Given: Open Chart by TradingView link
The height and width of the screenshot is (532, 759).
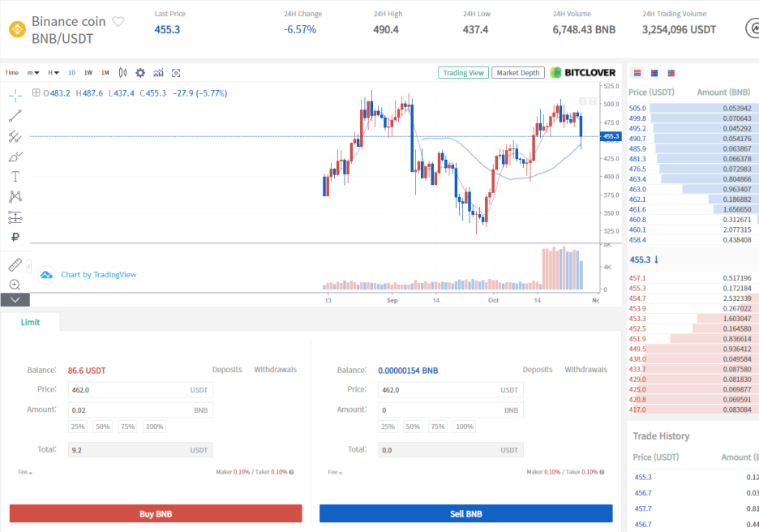Looking at the screenshot, I should pyautogui.click(x=99, y=274).
